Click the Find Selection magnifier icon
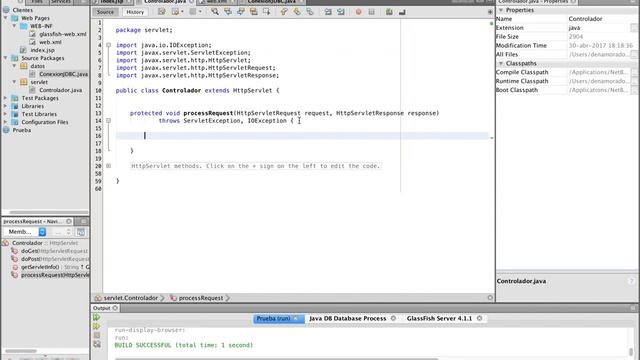Screen dimensions: 640x360 point(215,12)
